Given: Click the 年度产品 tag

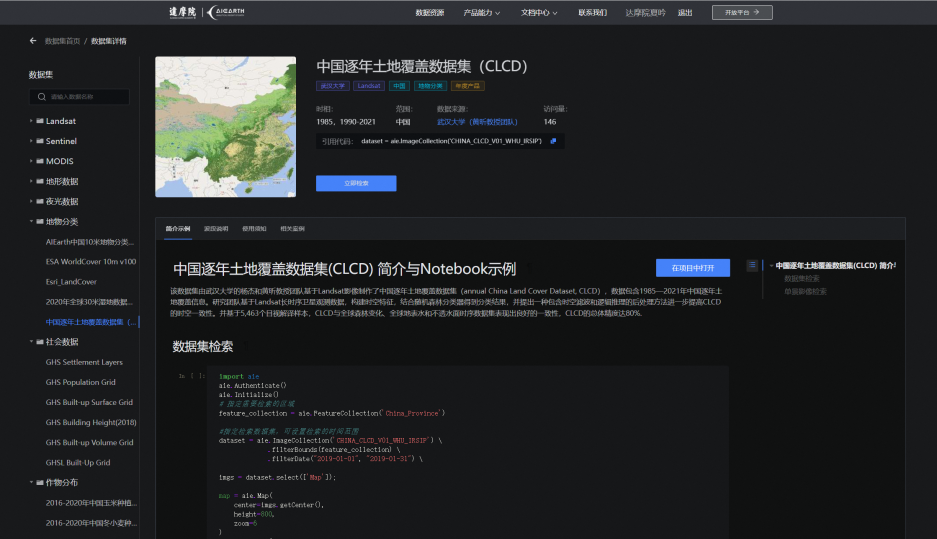Looking at the screenshot, I should (x=468, y=86).
